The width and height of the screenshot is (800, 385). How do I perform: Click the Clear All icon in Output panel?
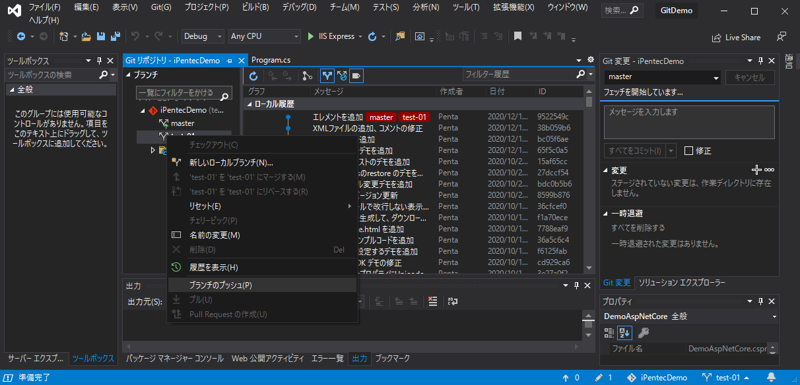pyautogui.click(x=433, y=301)
